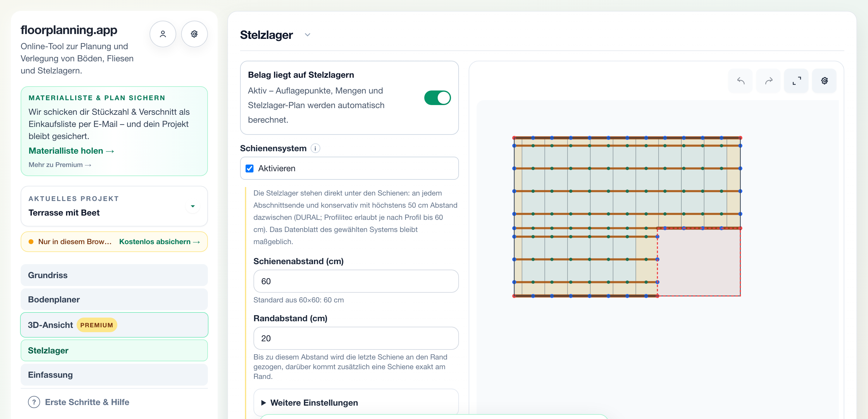Go to the Grundriss section
This screenshot has height=419, width=868.
tap(114, 275)
